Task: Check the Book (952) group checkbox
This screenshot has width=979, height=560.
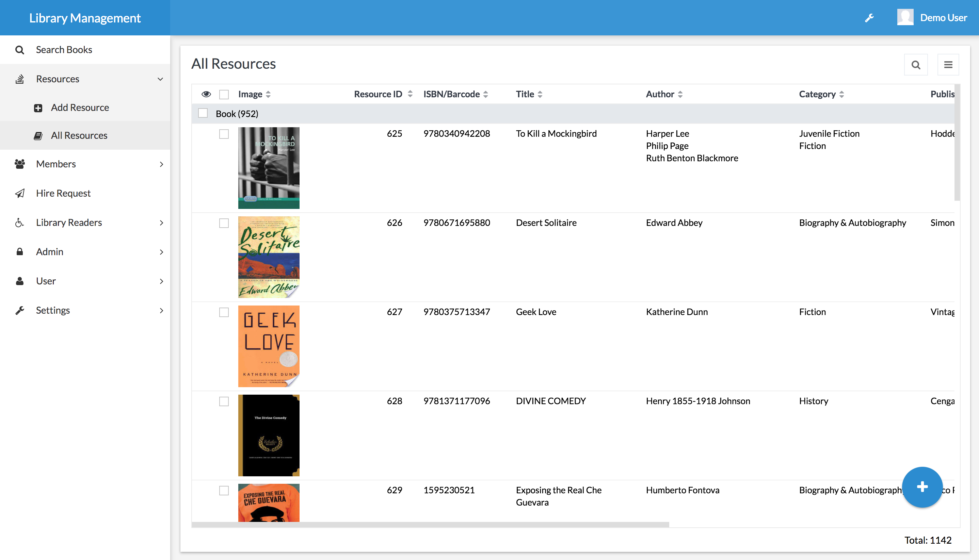Action: (x=203, y=113)
